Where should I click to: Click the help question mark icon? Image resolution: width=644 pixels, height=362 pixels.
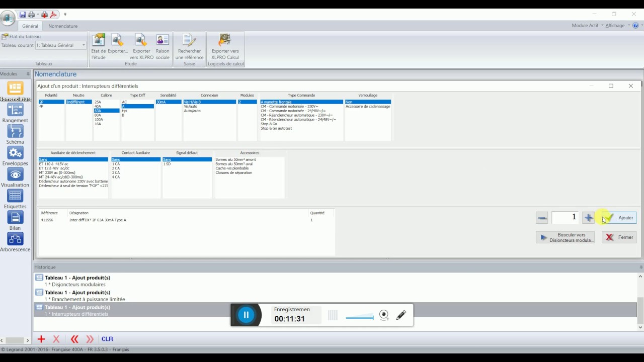[636, 26]
